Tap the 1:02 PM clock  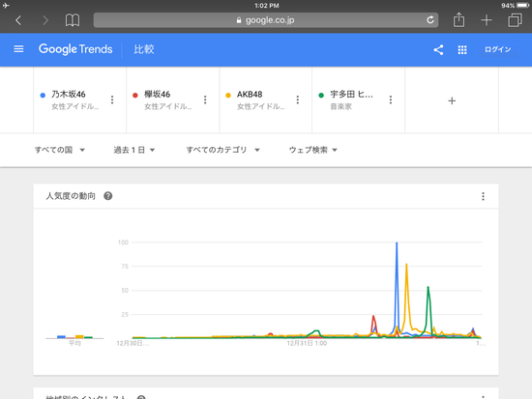pos(266,6)
